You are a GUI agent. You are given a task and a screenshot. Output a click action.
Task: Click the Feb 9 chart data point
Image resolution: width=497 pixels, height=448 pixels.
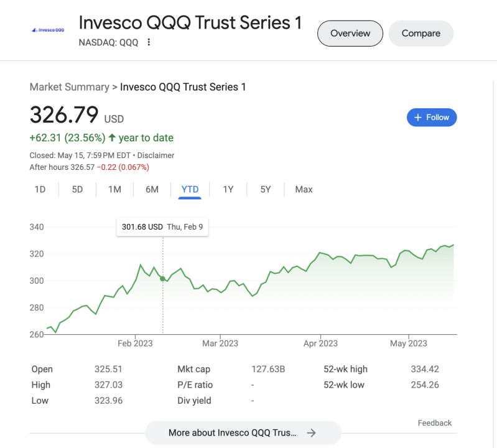click(163, 279)
